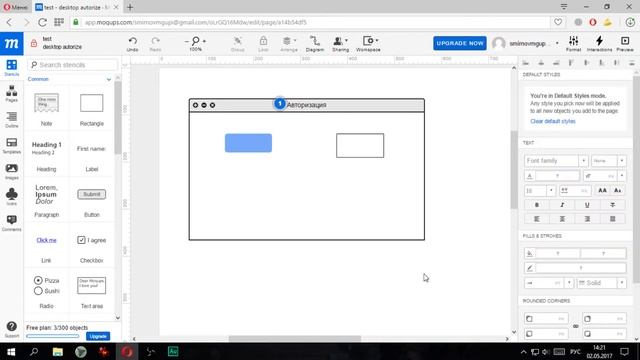Click the Clear default styles link

coord(553,121)
